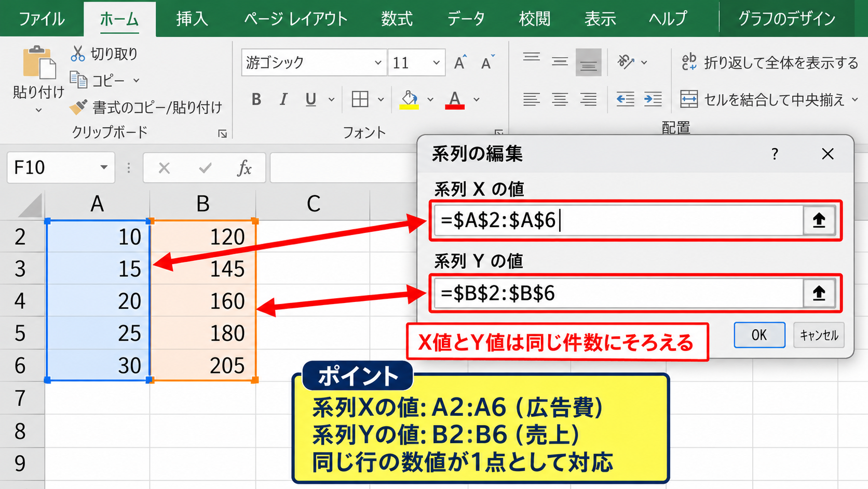
Task: Click the Copy icon
Action: tap(78, 80)
